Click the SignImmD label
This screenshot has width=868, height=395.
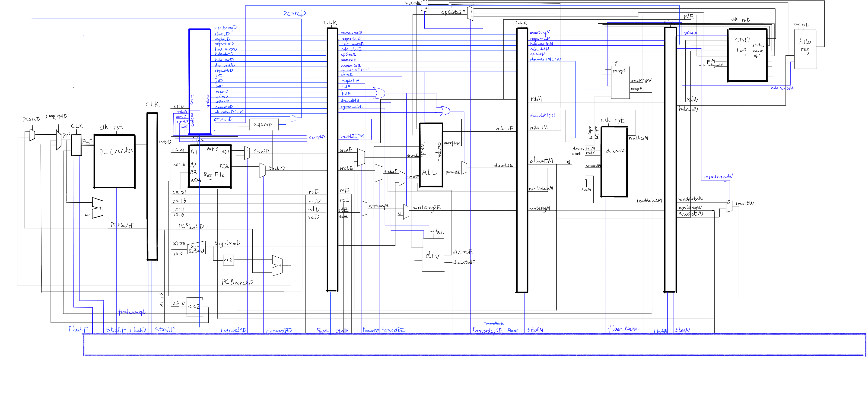click(x=228, y=243)
